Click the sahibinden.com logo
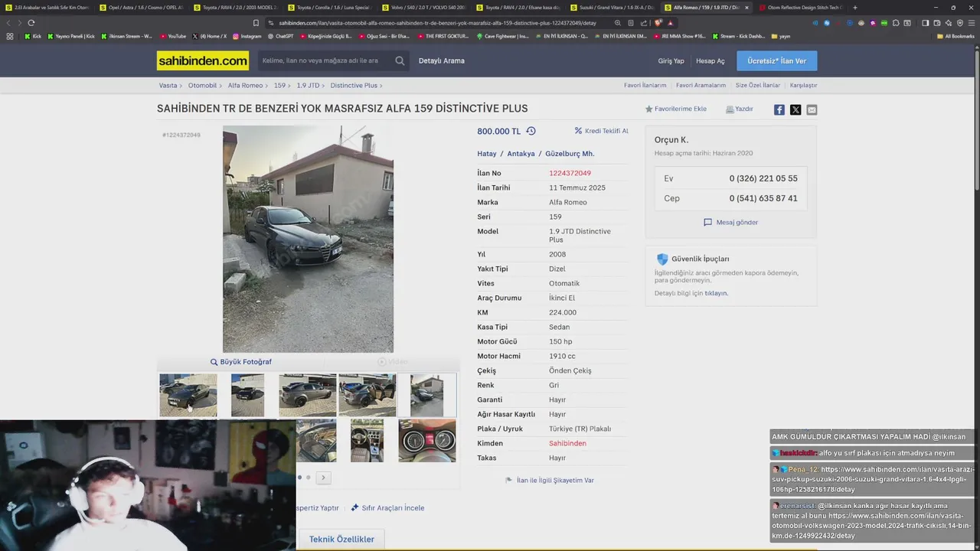This screenshot has width=980, height=551. pos(203,60)
